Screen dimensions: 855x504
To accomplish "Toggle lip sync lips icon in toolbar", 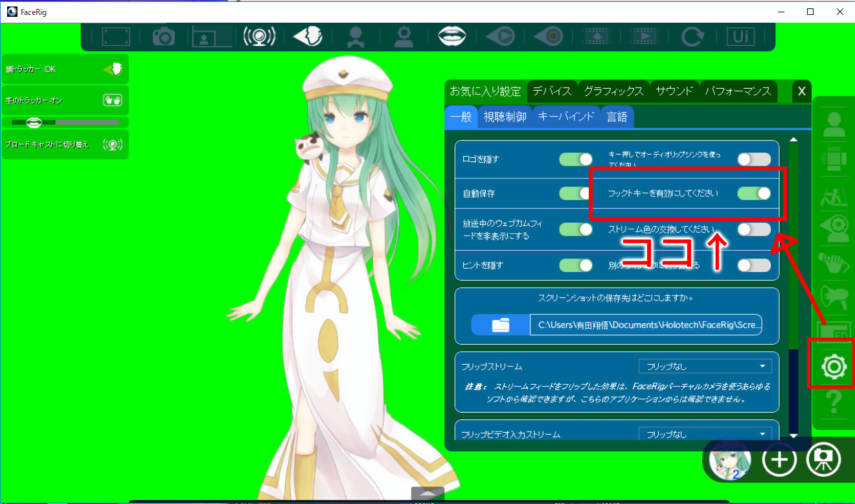I will 453,36.
